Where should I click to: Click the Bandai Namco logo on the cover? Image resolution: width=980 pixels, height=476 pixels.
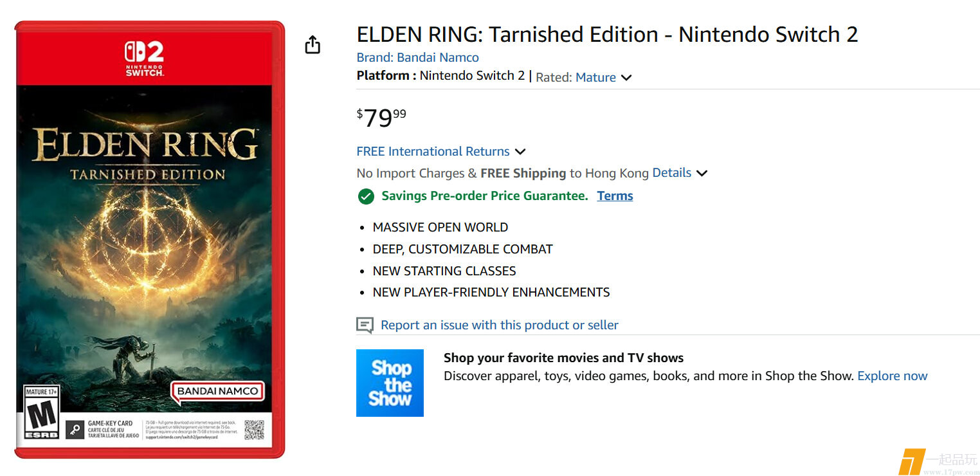tap(217, 391)
